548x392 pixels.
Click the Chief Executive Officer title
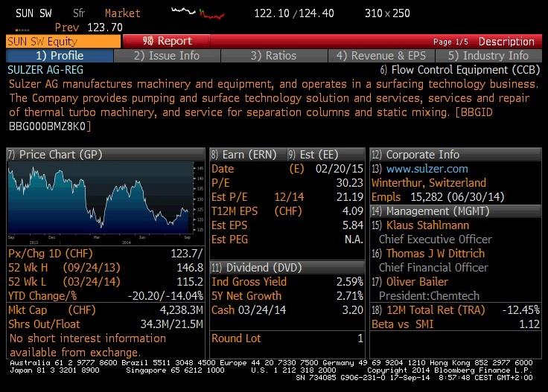tap(436, 240)
